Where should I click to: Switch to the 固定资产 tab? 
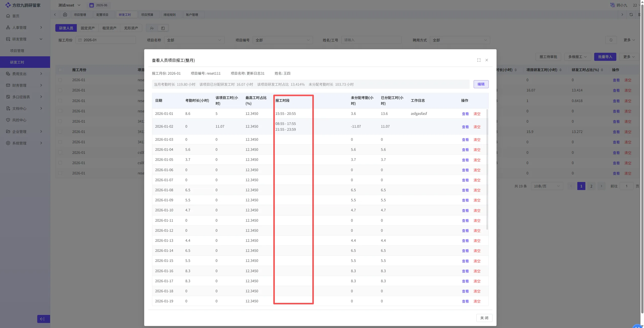click(x=88, y=28)
